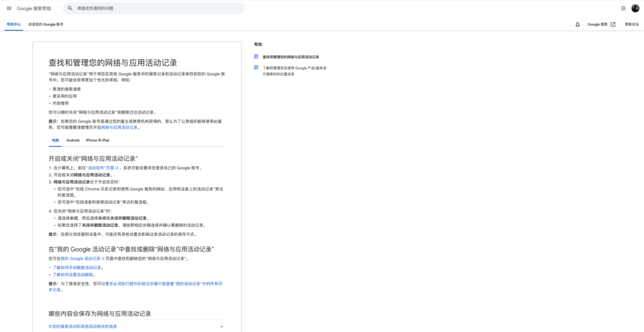Open 了解如何设置自动删除 link
This screenshot has height=332, width=644.
(x=73, y=275)
